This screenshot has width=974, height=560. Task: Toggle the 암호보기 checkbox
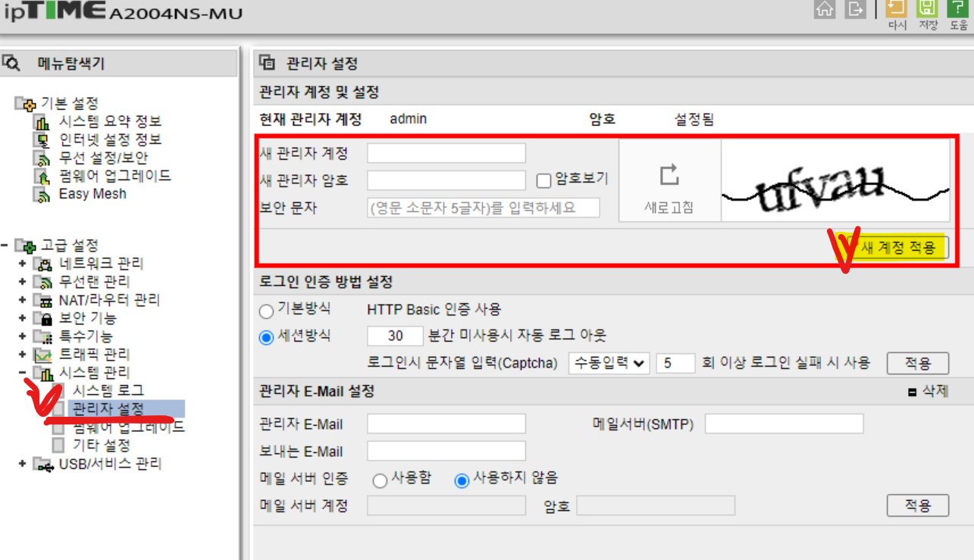[543, 180]
